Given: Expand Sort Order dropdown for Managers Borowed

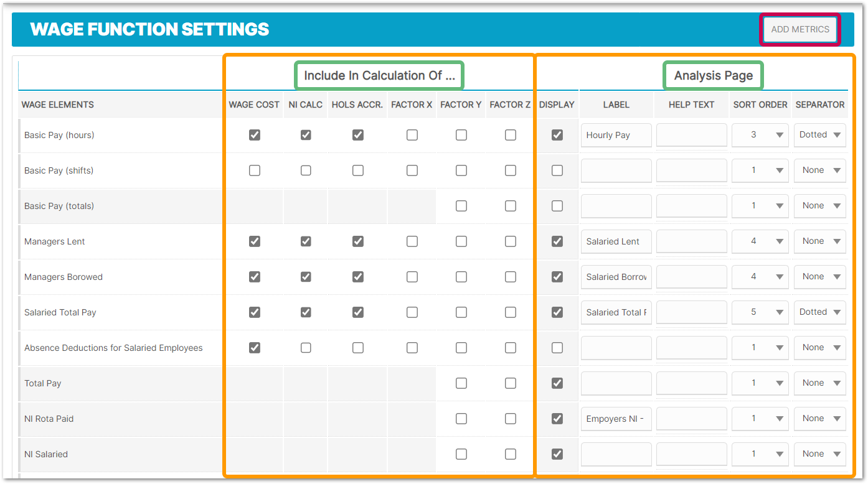Looking at the screenshot, I should [x=760, y=277].
